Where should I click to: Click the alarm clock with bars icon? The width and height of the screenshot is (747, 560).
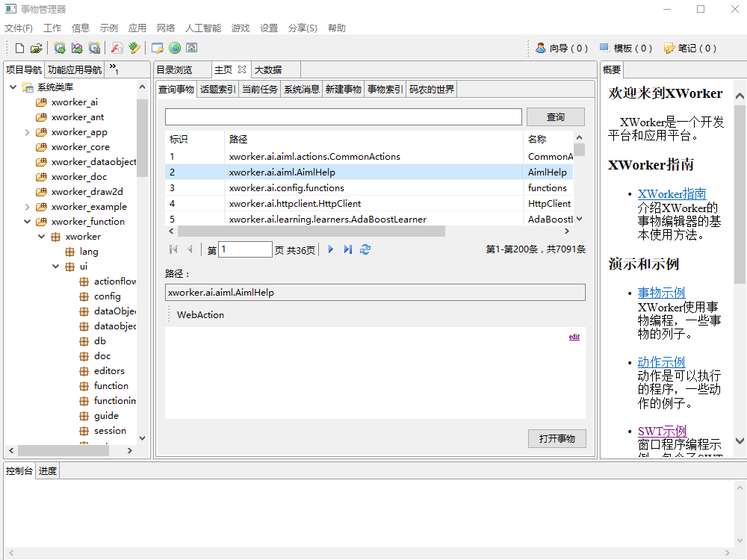pos(94,48)
